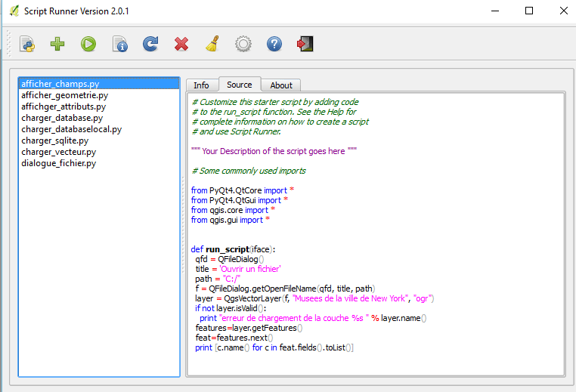The image size is (576, 392).
Task: Click the 'from qgis.gui import *' line
Action: [231, 220]
